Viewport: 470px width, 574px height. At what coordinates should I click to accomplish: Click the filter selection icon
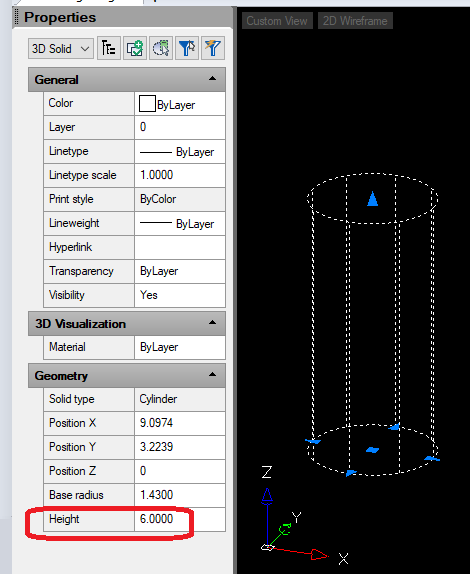(x=187, y=48)
